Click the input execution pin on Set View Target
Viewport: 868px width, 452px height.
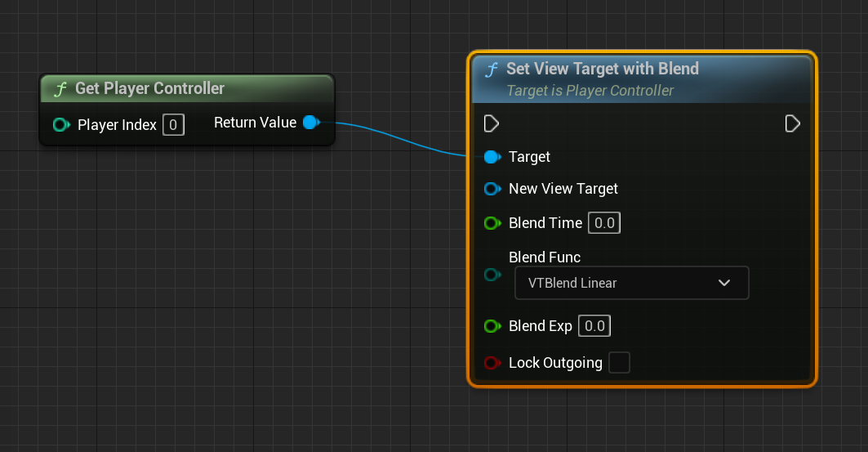[492, 123]
